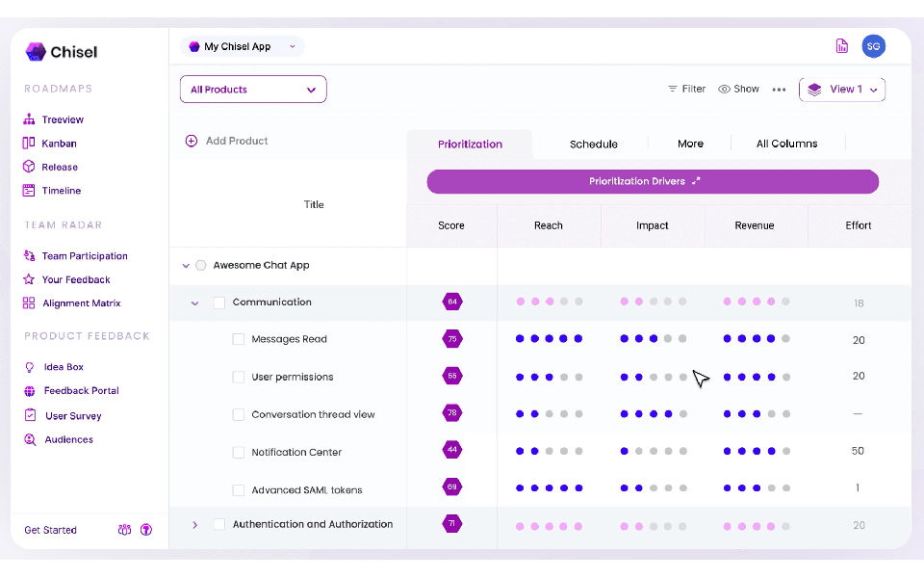Click the Conversation thread view title
The image size is (924, 578).
tap(313, 414)
